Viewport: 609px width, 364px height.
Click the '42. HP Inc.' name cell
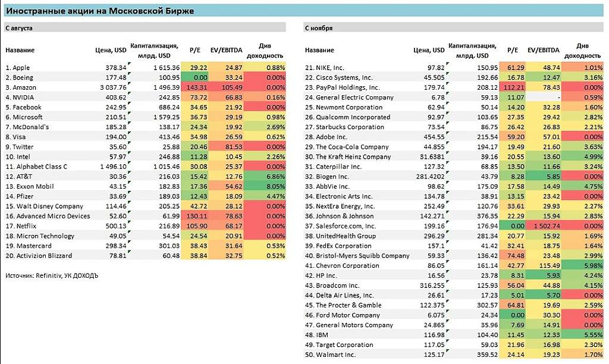tap(321, 275)
